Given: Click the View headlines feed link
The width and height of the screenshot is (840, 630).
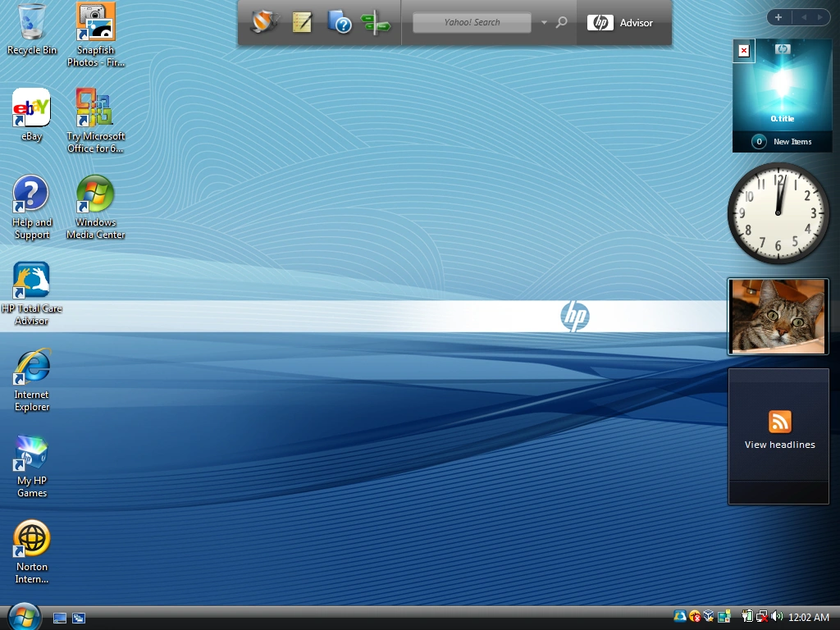Looking at the screenshot, I should 778,445.
